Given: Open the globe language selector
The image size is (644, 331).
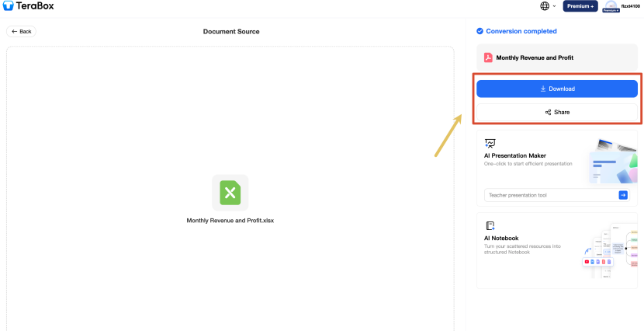Looking at the screenshot, I should click(x=545, y=6).
